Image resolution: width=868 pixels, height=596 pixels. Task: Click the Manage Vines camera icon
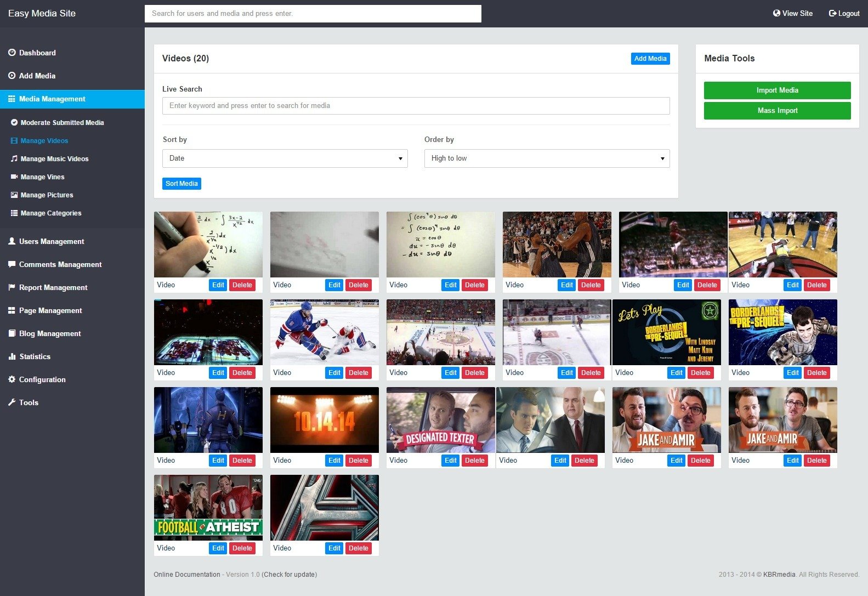tap(14, 177)
